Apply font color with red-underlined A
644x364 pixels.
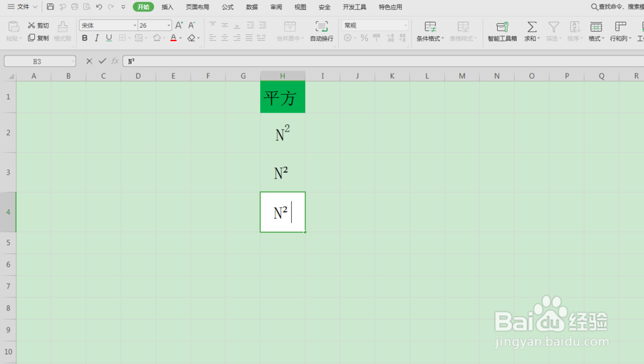173,38
